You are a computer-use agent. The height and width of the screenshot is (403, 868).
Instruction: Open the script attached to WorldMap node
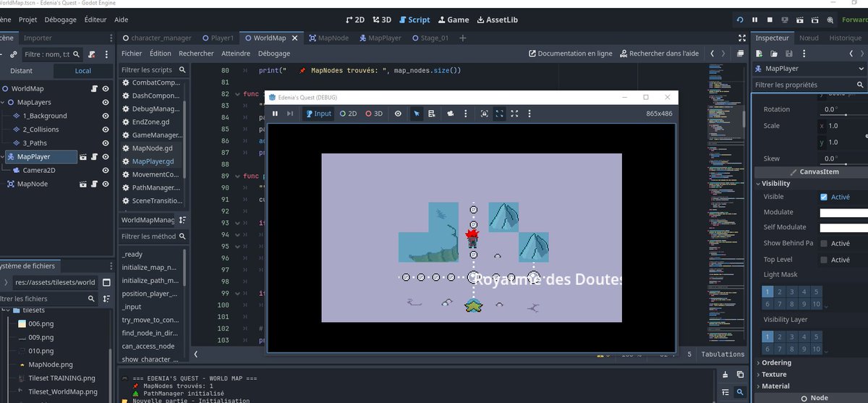click(x=93, y=88)
